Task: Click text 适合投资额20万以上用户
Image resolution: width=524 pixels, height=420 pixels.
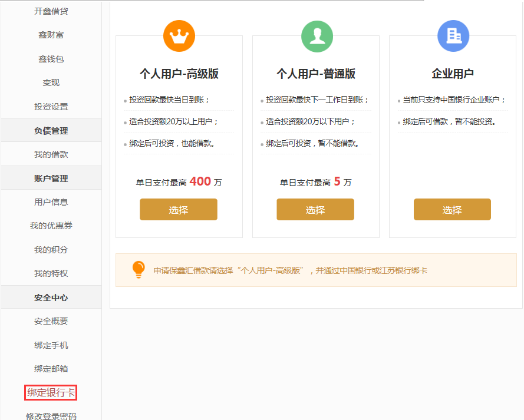Action: [173, 121]
